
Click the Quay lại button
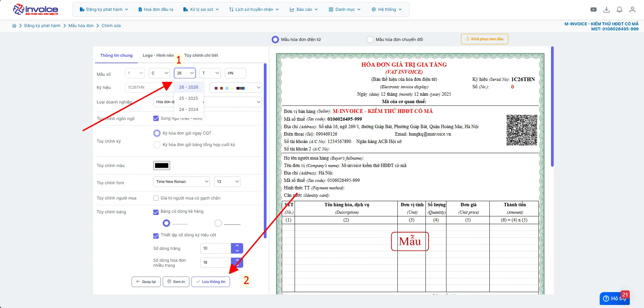click(146, 282)
